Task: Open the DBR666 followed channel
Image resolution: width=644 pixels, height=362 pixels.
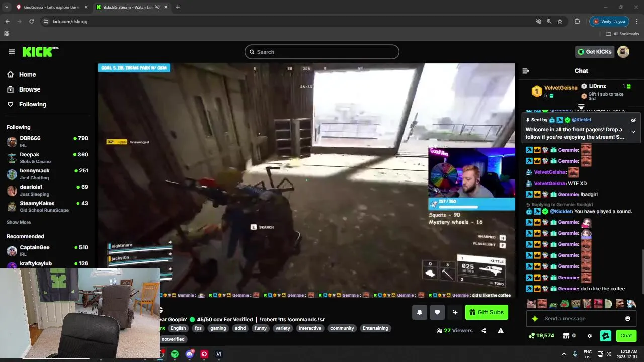Action: pyautogui.click(x=47, y=141)
